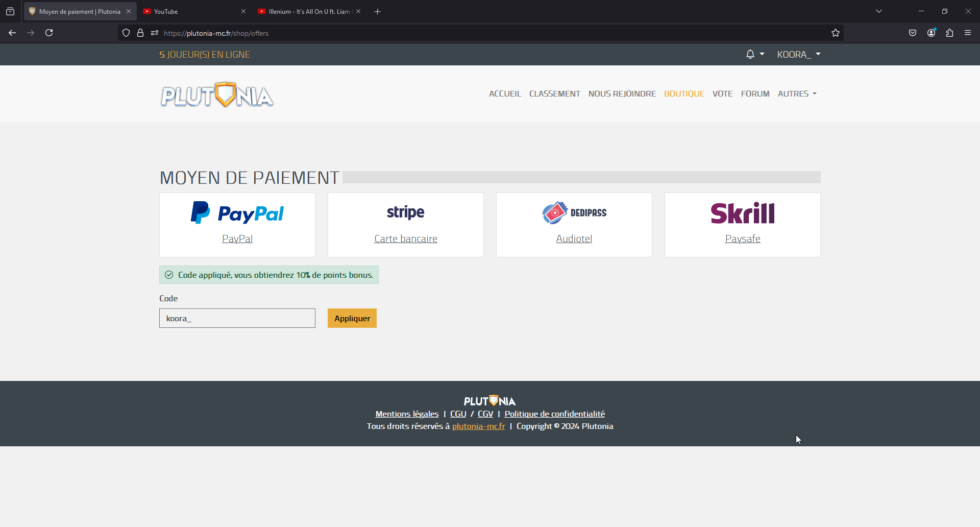Click the 5 JOUEUR(S) EN LIGNE text

point(205,55)
